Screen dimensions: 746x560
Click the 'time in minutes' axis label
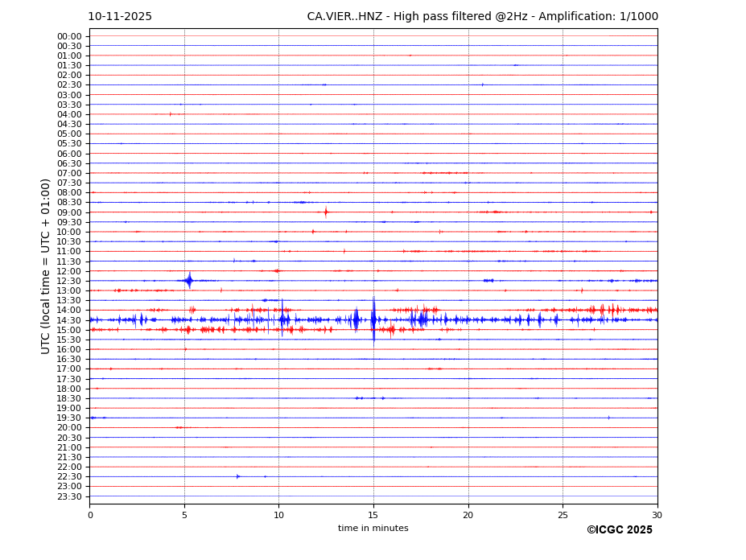(x=373, y=528)
